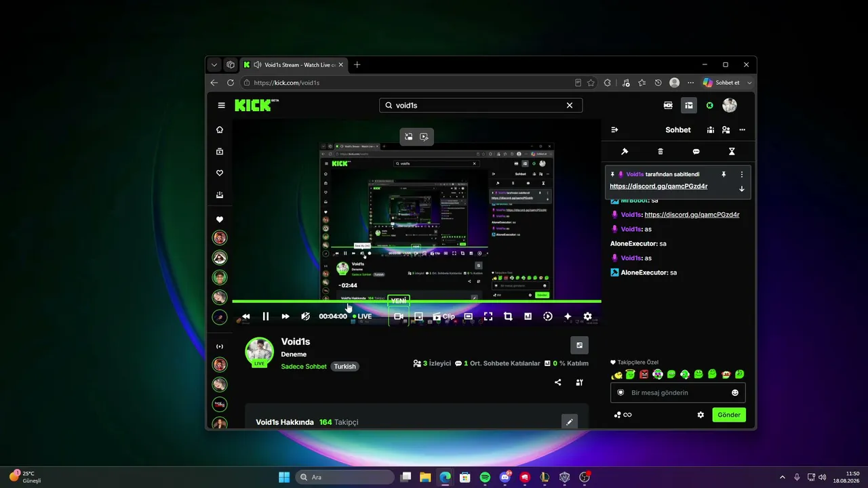Open Kick sidebar hamburger menu
The image size is (868, 488).
click(221, 105)
